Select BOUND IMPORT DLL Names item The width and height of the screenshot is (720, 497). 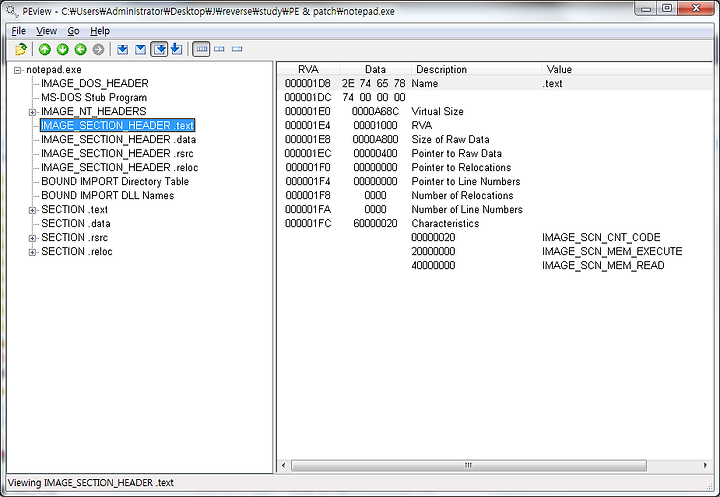pos(107,195)
